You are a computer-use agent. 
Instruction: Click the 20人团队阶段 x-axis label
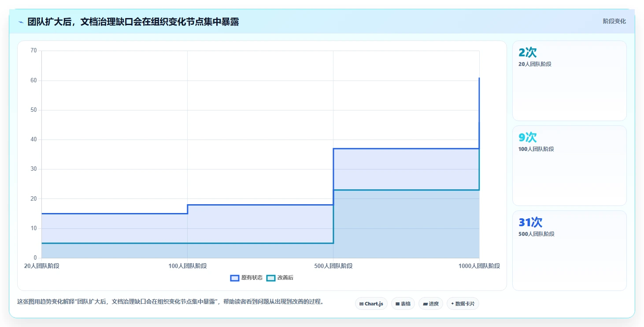click(41, 266)
